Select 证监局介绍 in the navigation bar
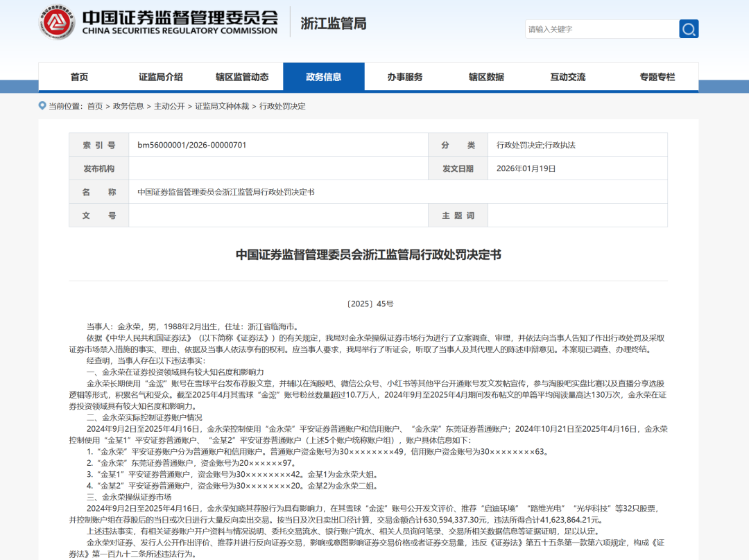The width and height of the screenshot is (749, 560). (160, 77)
